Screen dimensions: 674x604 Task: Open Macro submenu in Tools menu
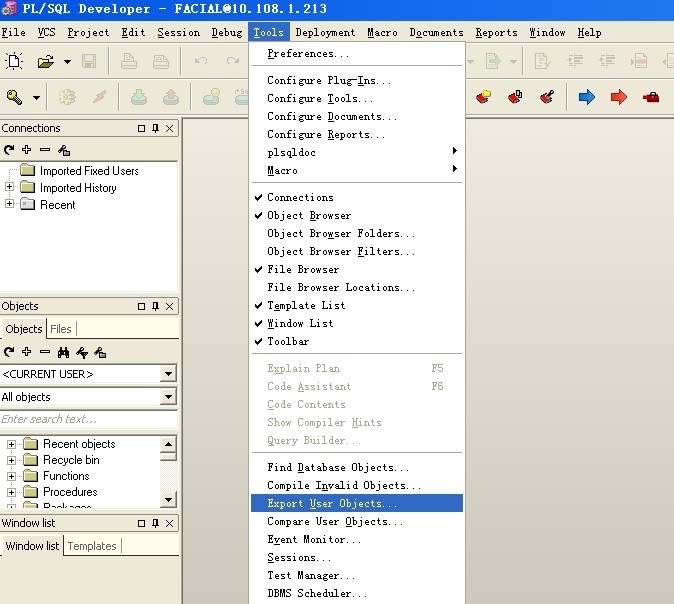[357, 170]
